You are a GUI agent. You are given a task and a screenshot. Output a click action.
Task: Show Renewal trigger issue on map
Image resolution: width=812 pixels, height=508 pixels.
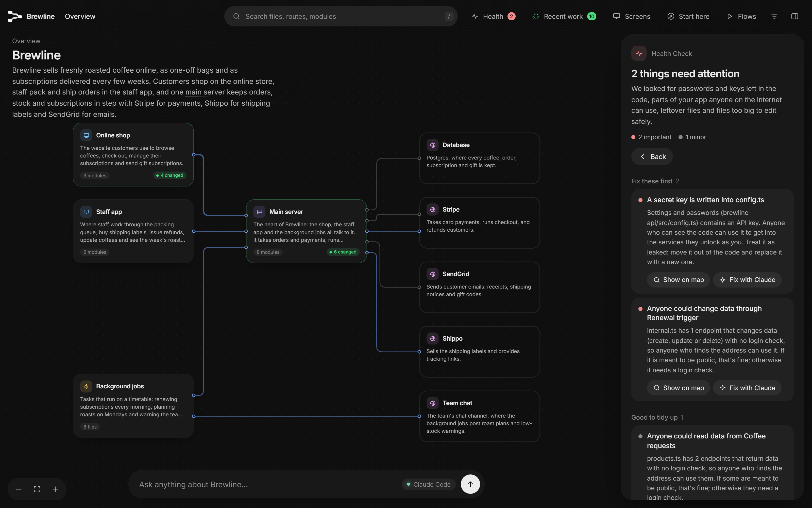679,388
